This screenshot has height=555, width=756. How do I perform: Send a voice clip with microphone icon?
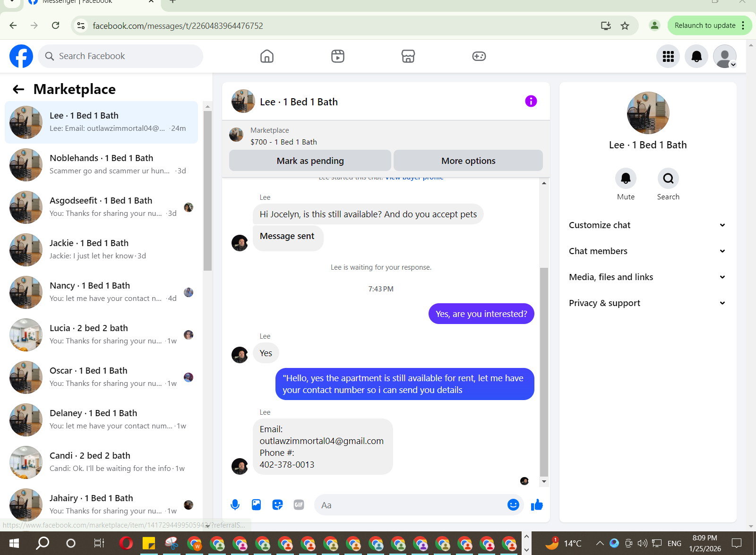pos(235,505)
